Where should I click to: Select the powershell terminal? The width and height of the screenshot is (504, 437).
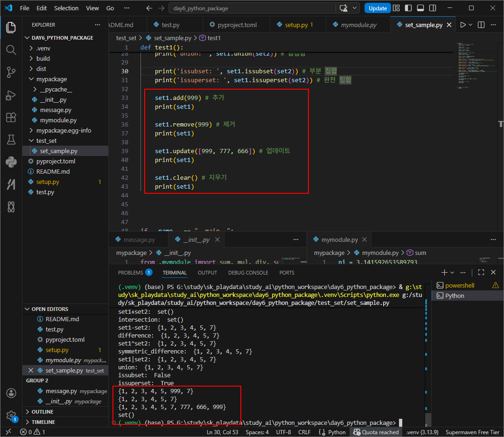coord(460,286)
